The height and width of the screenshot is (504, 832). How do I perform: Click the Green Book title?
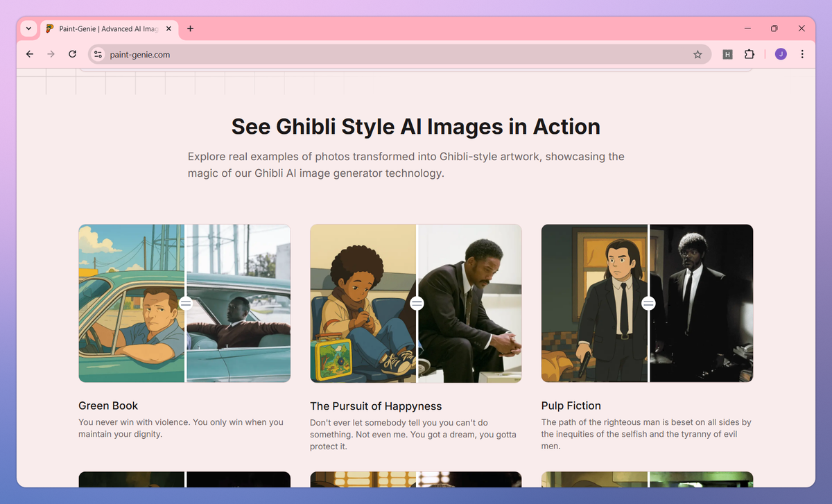(x=108, y=406)
